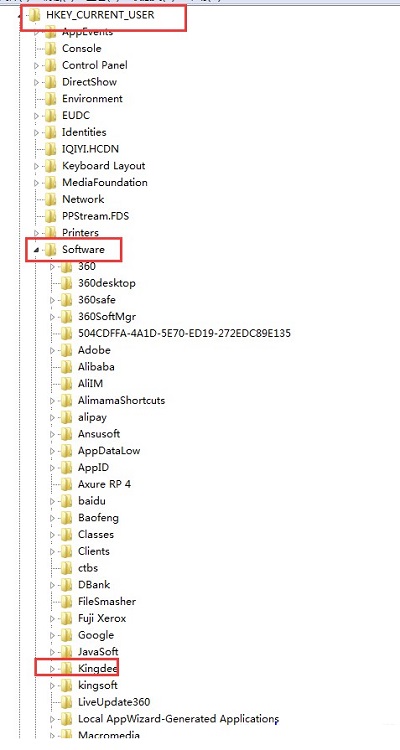The height and width of the screenshot is (750, 400).
Task: Select the FileSmasher key
Action: 107,601
